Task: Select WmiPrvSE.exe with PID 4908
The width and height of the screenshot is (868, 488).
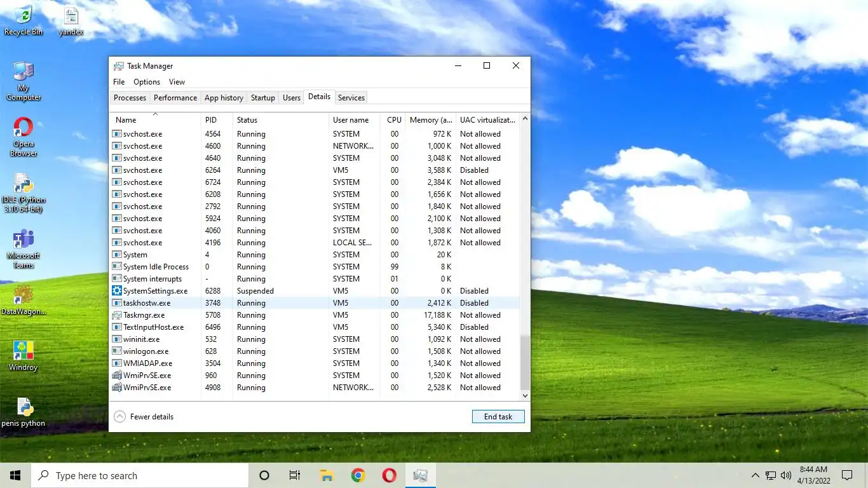Action: 315,388
